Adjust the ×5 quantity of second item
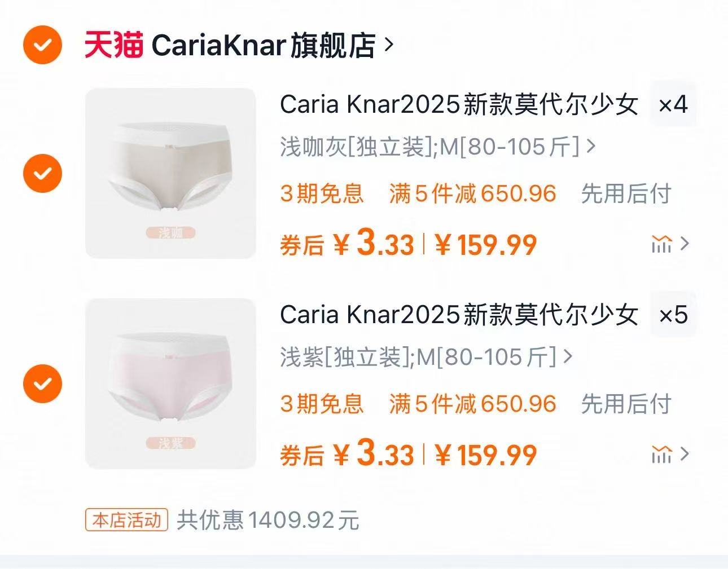The image size is (728, 569). pyautogui.click(x=673, y=315)
